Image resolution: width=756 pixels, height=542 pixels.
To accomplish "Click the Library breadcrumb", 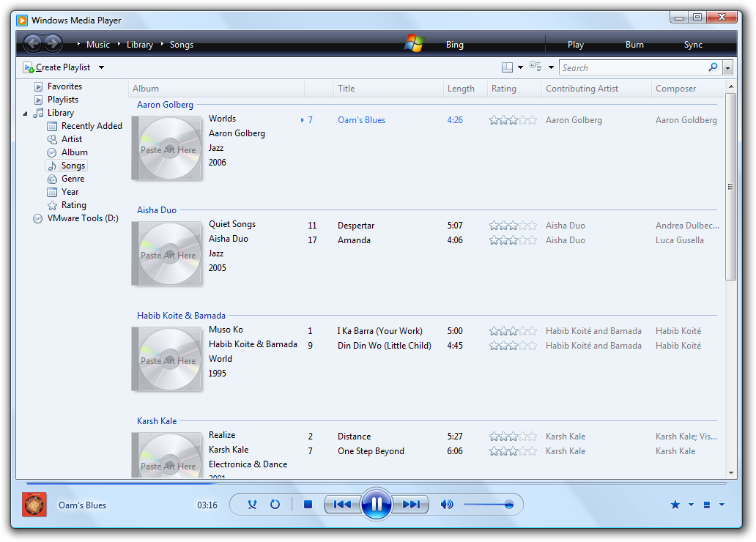I will [140, 45].
